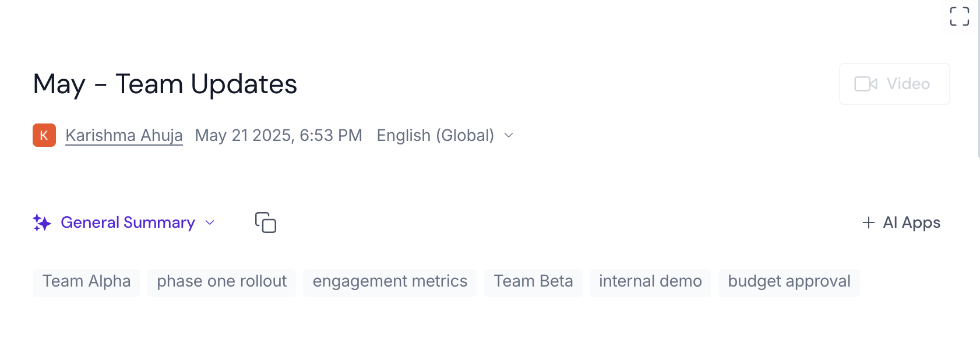This screenshot has width=980, height=339.
Task: Open the Karishma Ahuja profile link
Action: coord(124,135)
